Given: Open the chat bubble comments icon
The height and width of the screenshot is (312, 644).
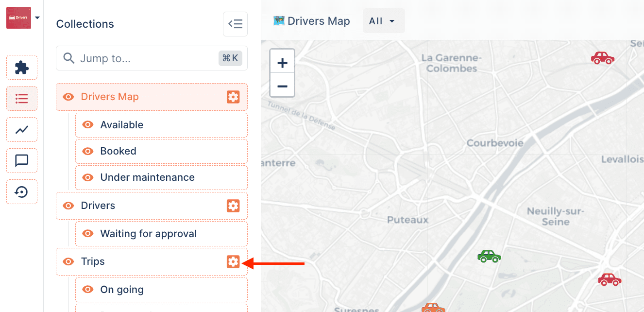Looking at the screenshot, I should click(22, 161).
